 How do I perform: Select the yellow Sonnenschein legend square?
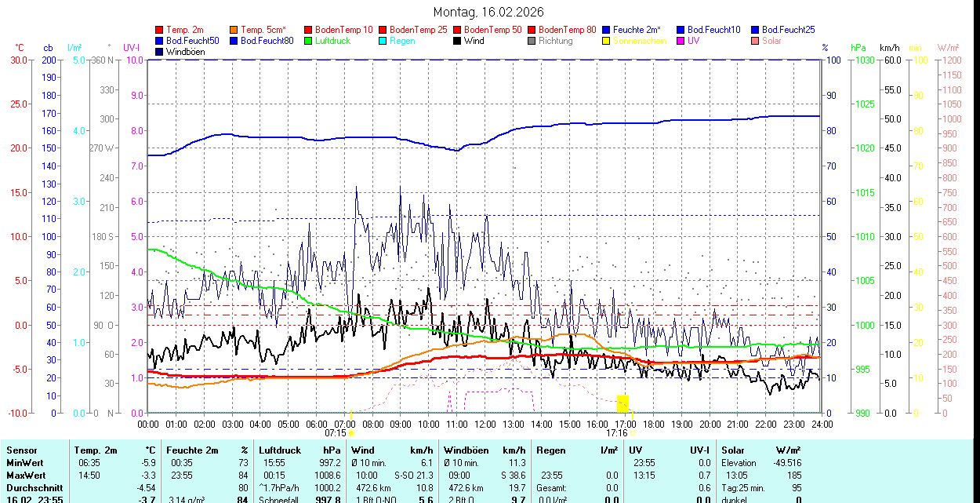[607, 41]
